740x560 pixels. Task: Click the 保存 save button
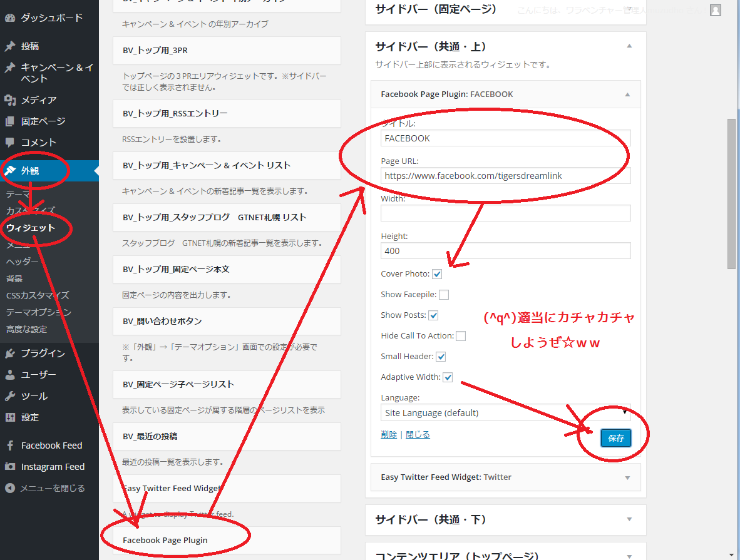(x=615, y=438)
